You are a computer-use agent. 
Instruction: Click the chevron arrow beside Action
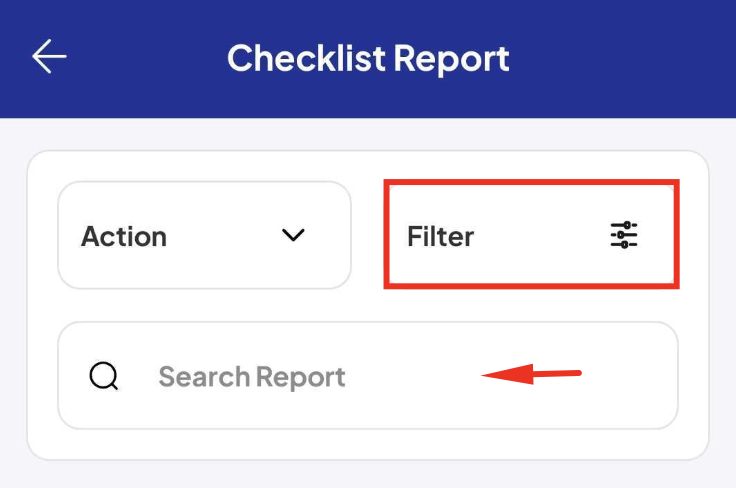coord(293,235)
